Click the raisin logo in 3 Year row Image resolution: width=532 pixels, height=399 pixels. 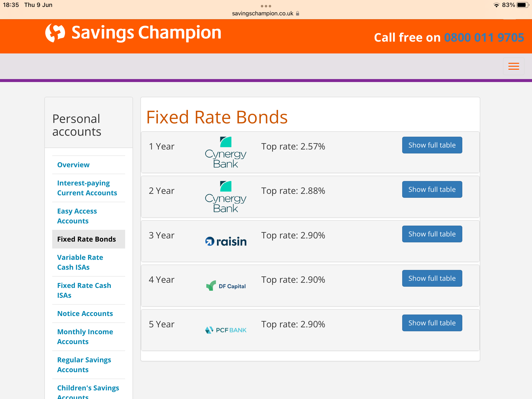(226, 241)
